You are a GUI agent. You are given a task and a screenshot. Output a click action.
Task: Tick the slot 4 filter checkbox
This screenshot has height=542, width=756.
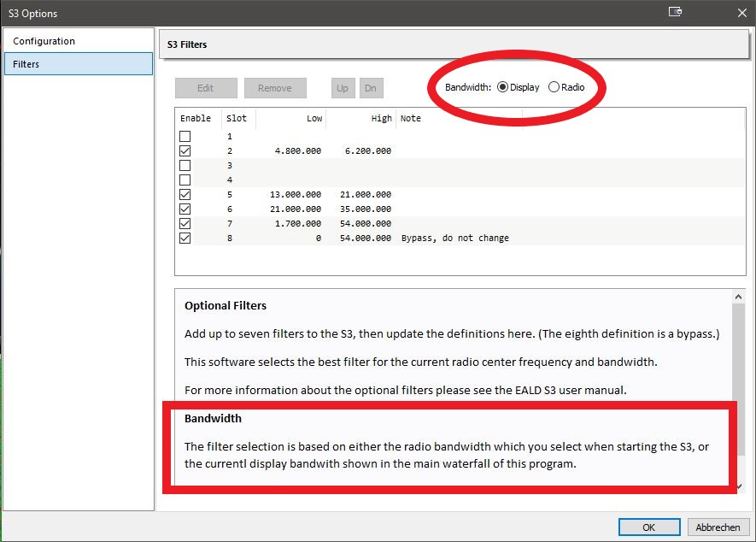tap(185, 180)
